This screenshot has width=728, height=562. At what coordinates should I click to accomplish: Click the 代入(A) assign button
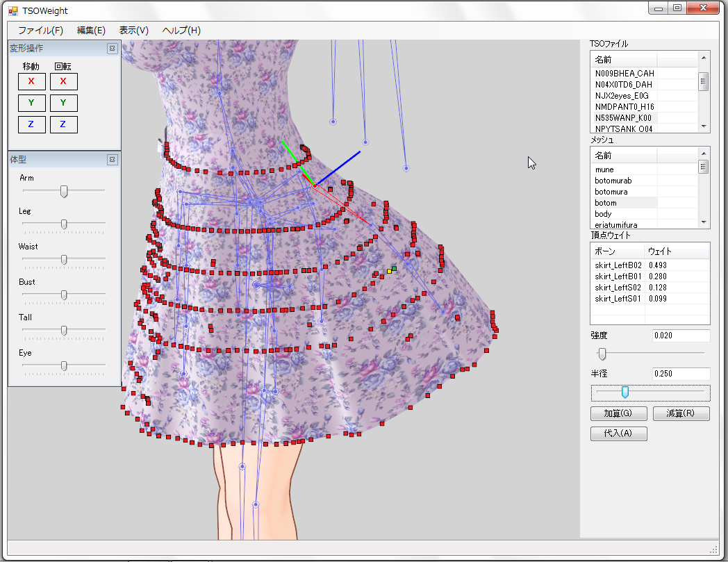tap(618, 433)
